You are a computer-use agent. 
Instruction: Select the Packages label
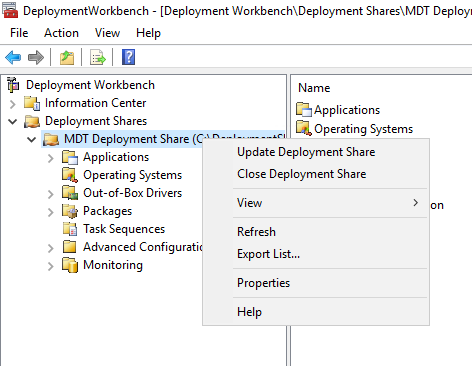tap(107, 211)
